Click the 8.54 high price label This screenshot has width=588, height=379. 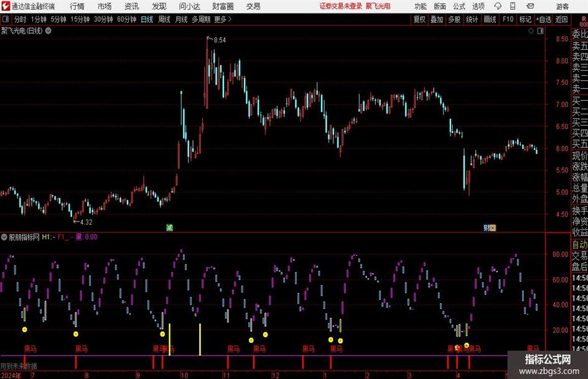coord(220,40)
